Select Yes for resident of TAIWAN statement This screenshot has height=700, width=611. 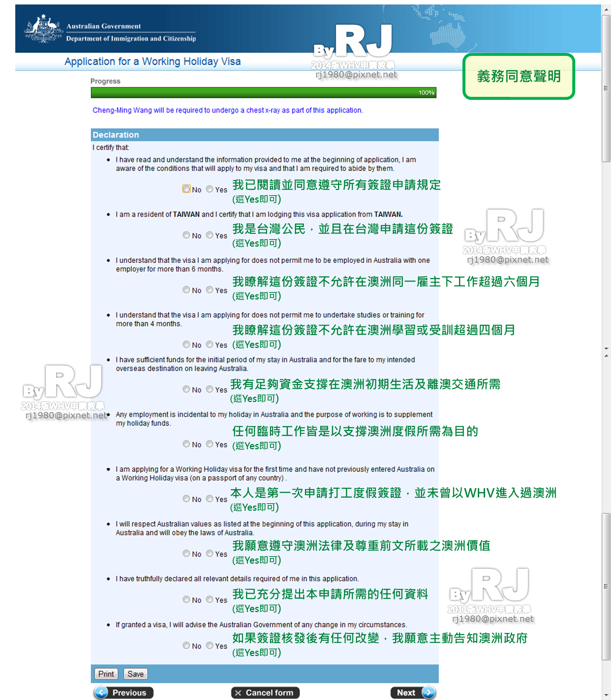point(210,235)
